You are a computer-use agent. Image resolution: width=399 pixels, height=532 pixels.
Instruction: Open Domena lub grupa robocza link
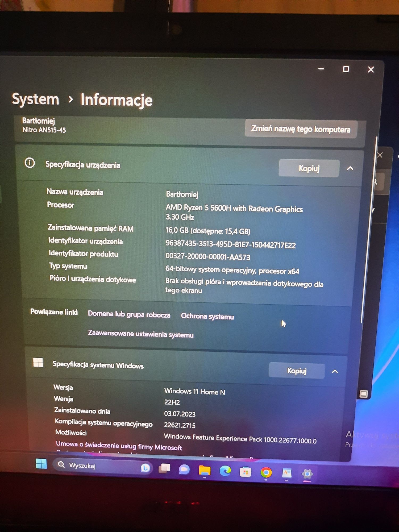[129, 314]
